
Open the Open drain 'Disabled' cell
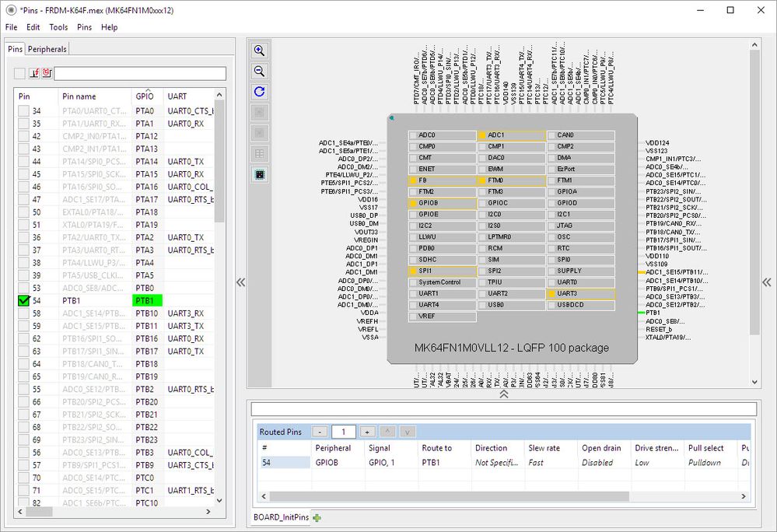point(604,463)
